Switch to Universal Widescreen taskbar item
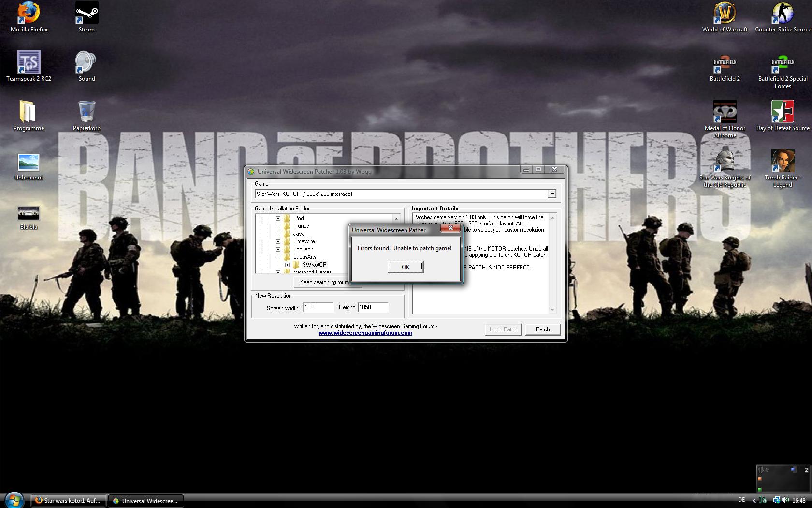The width and height of the screenshot is (812, 508). pos(145,501)
